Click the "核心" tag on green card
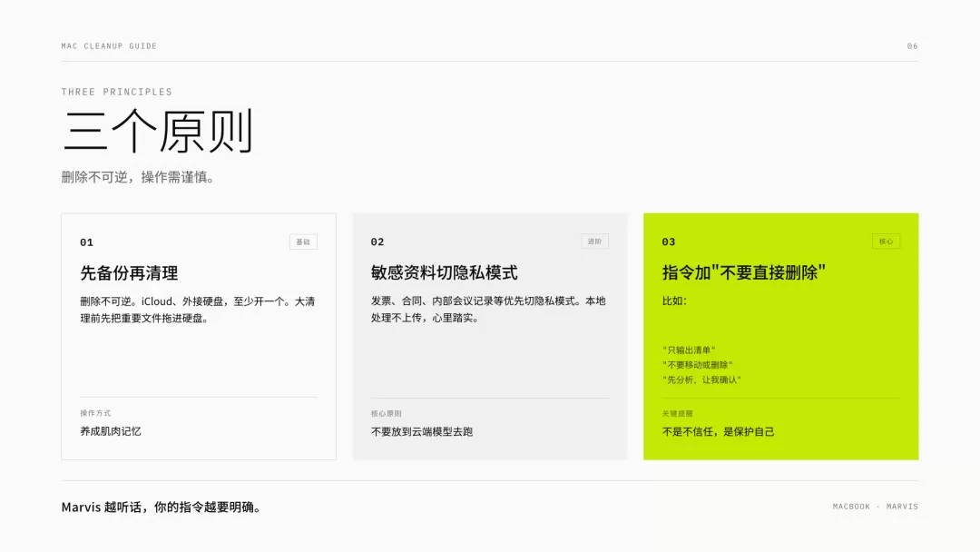Image resolution: width=980 pixels, height=552 pixels. click(886, 241)
